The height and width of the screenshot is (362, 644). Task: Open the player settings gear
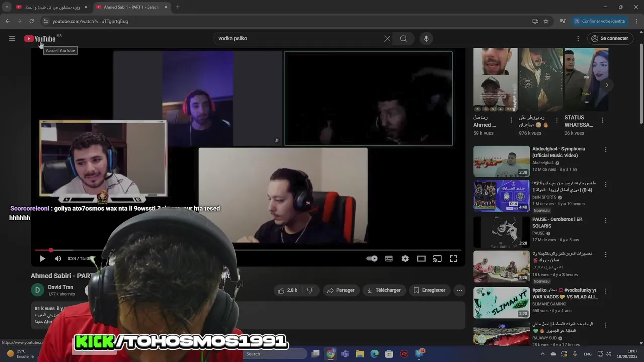pyautogui.click(x=405, y=259)
